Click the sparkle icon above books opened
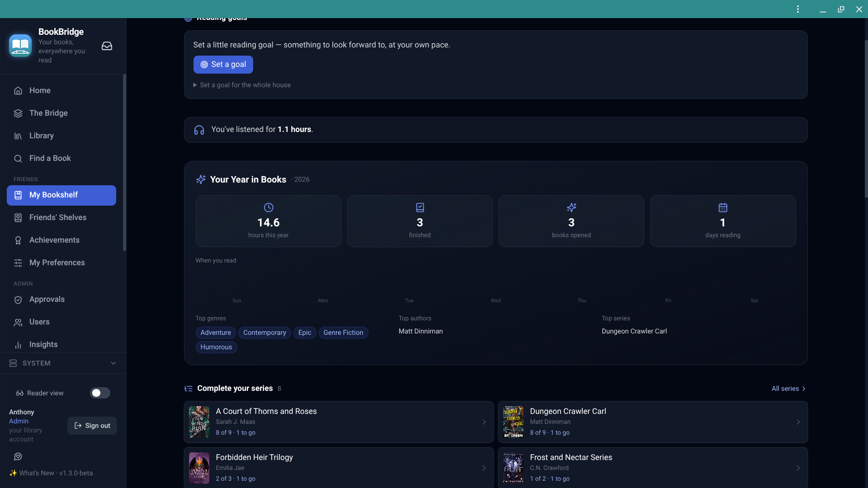The image size is (868, 488). click(x=571, y=207)
